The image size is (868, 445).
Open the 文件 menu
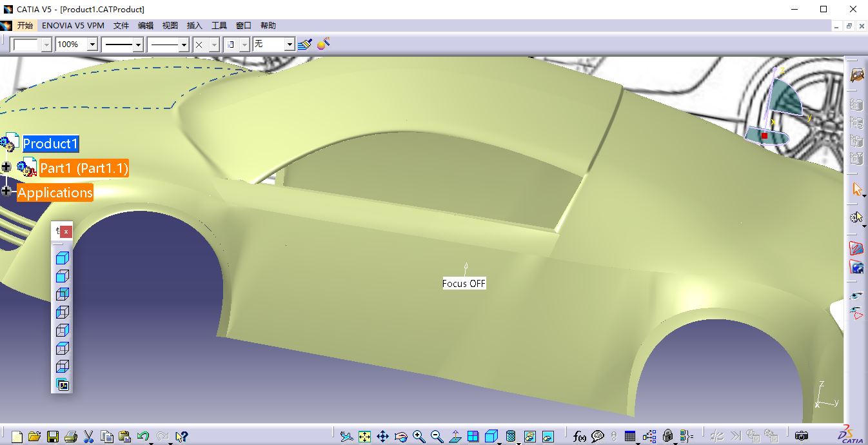tap(121, 26)
